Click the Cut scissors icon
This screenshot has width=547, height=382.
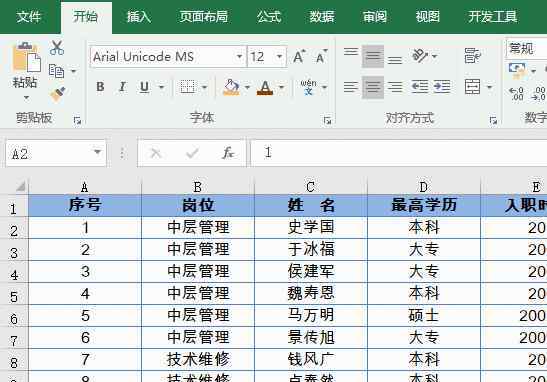(57, 48)
